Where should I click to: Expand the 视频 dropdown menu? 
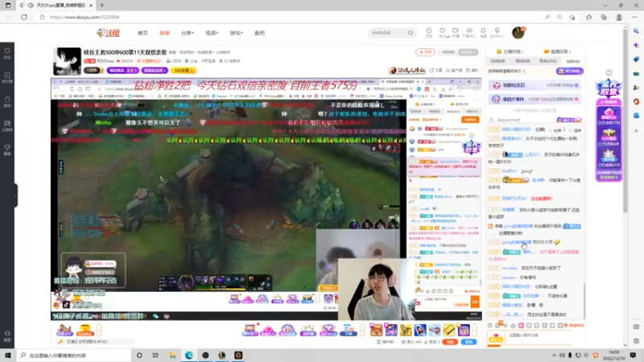click(x=212, y=33)
